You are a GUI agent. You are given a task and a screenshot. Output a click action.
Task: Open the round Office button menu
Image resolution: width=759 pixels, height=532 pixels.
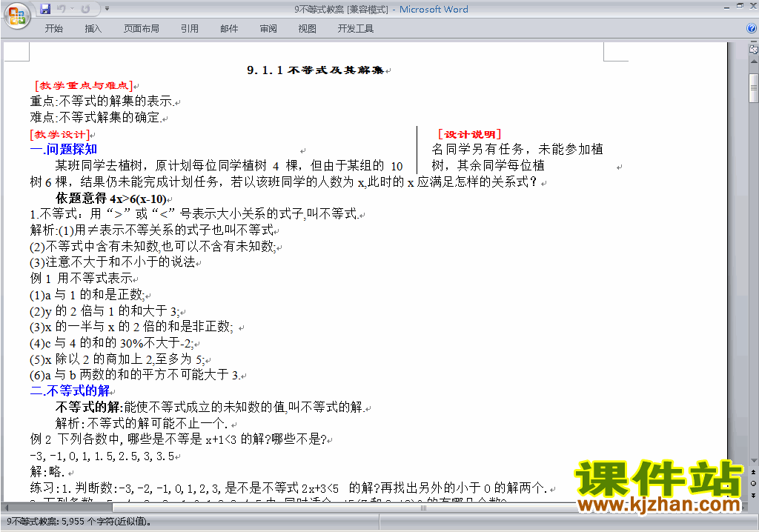(x=17, y=16)
